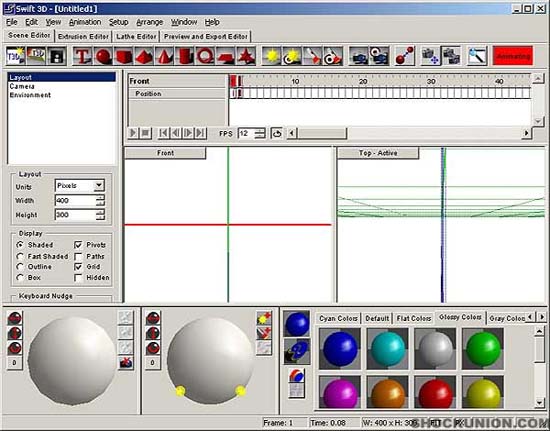550x431 pixels.
Task: Increase the Width value with spinner
Action: pyautogui.click(x=100, y=197)
